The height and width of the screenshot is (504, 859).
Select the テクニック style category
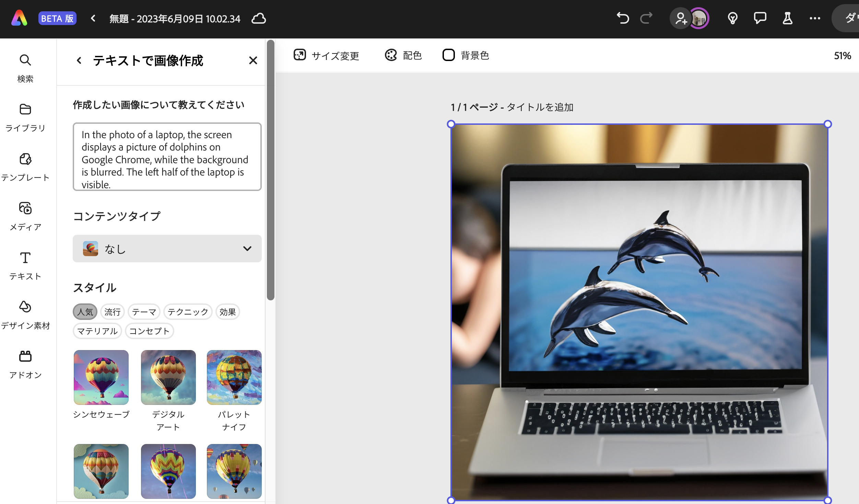pos(188,312)
